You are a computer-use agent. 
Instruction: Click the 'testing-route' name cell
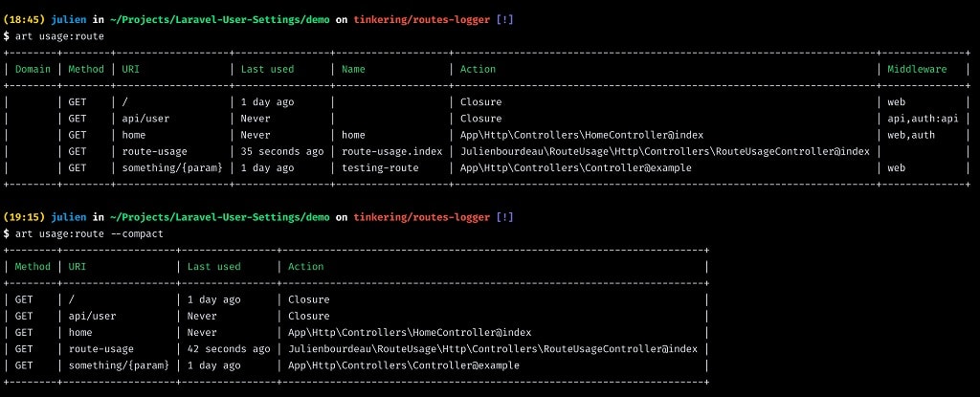point(380,167)
